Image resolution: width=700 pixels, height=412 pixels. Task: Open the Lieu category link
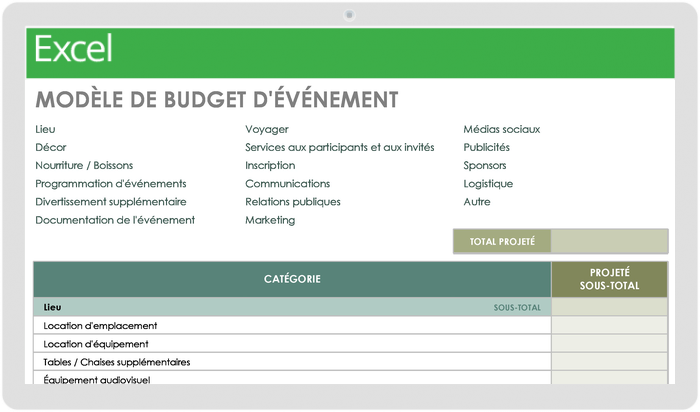(x=45, y=129)
